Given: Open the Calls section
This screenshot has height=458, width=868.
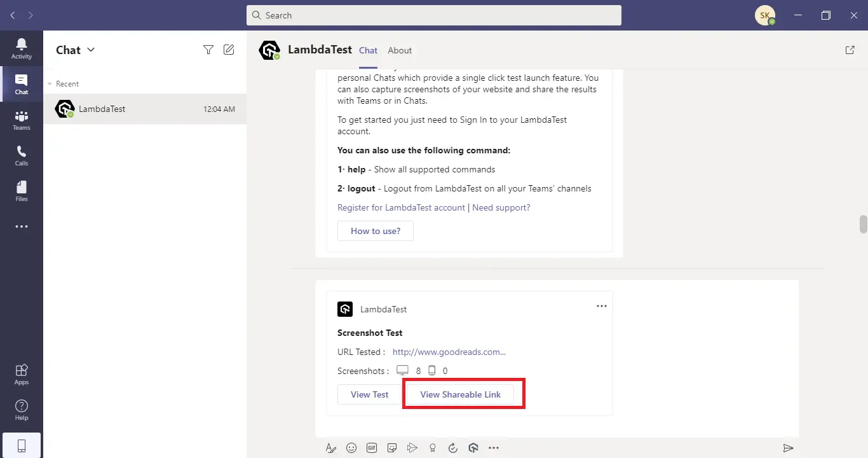Looking at the screenshot, I should [21, 154].
